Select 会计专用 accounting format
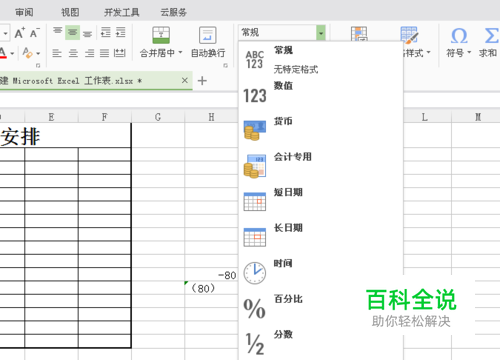Screen dimensions: 500x360 click(x=321, y=165)
